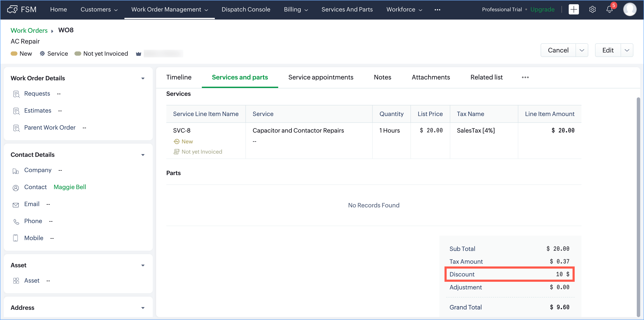
Task: Click the Upgrade link
Action: [542, 10]
